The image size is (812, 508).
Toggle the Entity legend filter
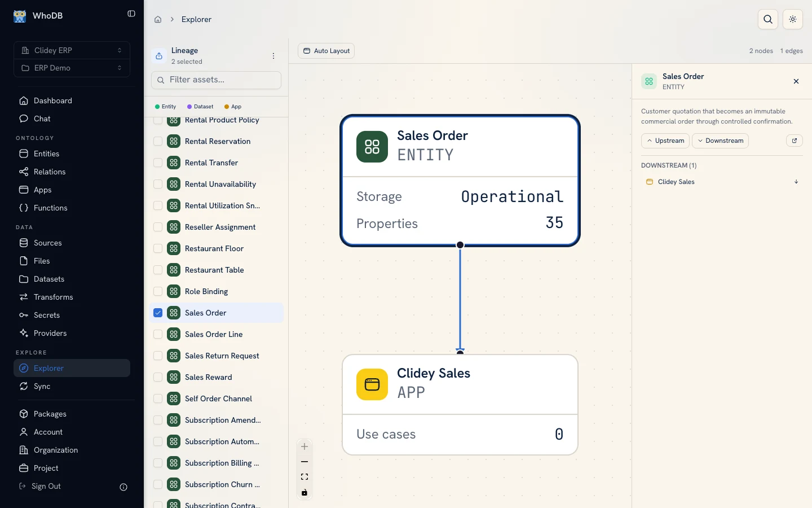(x=165, y=107)
